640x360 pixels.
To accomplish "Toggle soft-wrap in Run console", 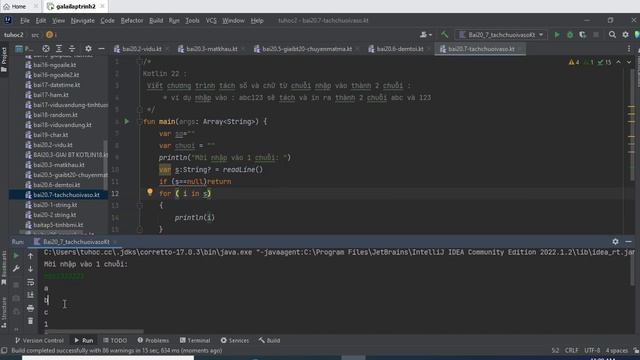I will [31, 282].
